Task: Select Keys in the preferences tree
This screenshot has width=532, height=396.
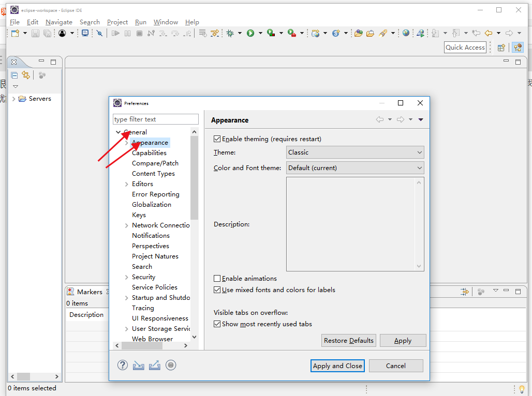Action: pyautogui.click(x=139, y=215)
